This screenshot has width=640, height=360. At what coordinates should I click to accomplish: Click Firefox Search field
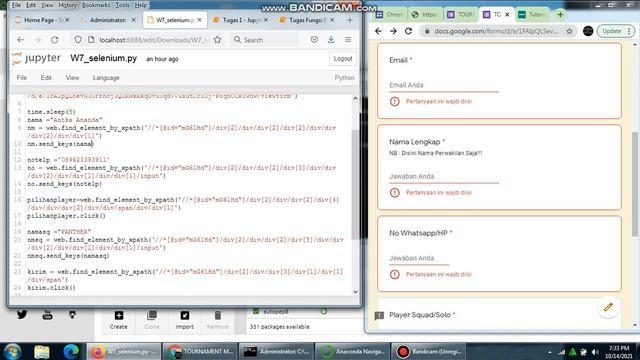[265, 40]
